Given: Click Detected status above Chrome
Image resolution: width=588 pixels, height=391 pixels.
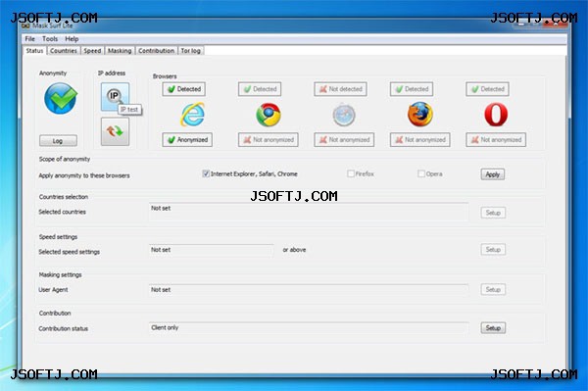Looking at the screenshot, I should click(260, 89).
